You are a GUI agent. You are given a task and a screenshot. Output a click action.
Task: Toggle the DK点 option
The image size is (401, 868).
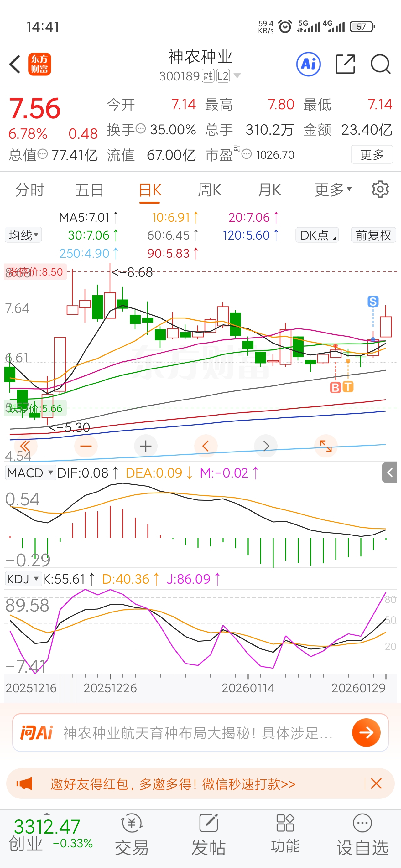(317, 235)
